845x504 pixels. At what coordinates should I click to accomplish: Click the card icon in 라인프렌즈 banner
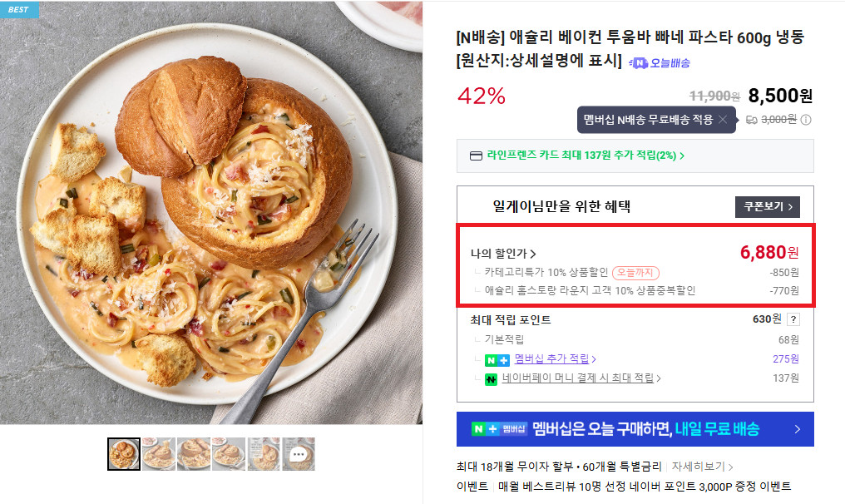pyautogui.click(x=476, y=156)
